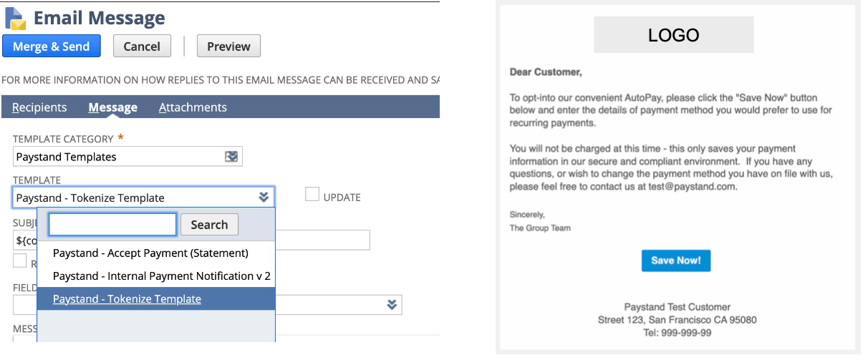
Task: Click the template search input box
Action: tap(112, 225)
